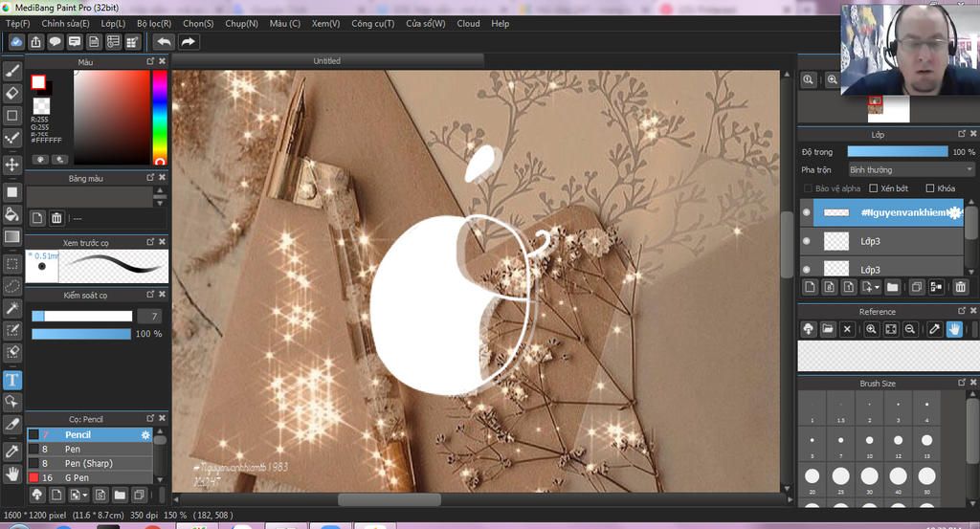Hide the middle Lớp3 layer
The image size is (980, 529).
806,241
